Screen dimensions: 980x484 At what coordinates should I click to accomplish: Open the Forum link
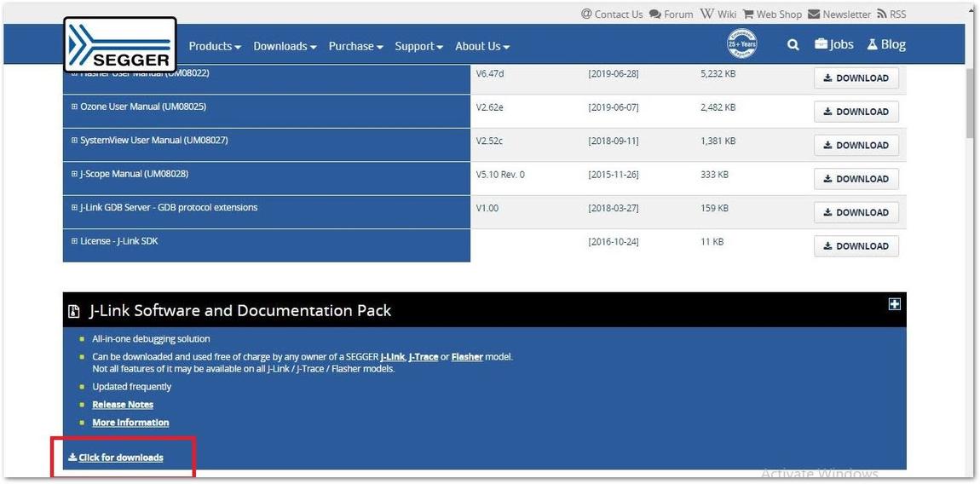coord(672,14)
